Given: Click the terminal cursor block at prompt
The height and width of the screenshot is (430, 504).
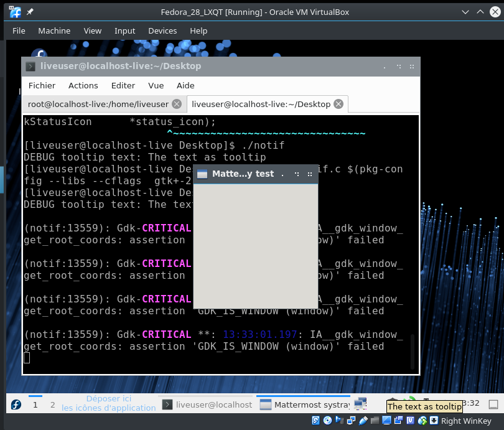Looking at the screenshot, I should click(27, 358).
